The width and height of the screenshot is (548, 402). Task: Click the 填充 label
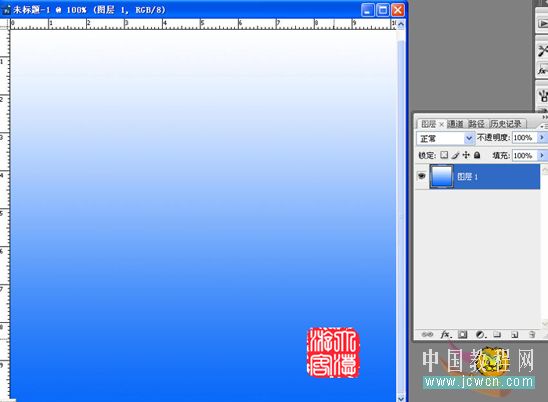click(501, 155)
